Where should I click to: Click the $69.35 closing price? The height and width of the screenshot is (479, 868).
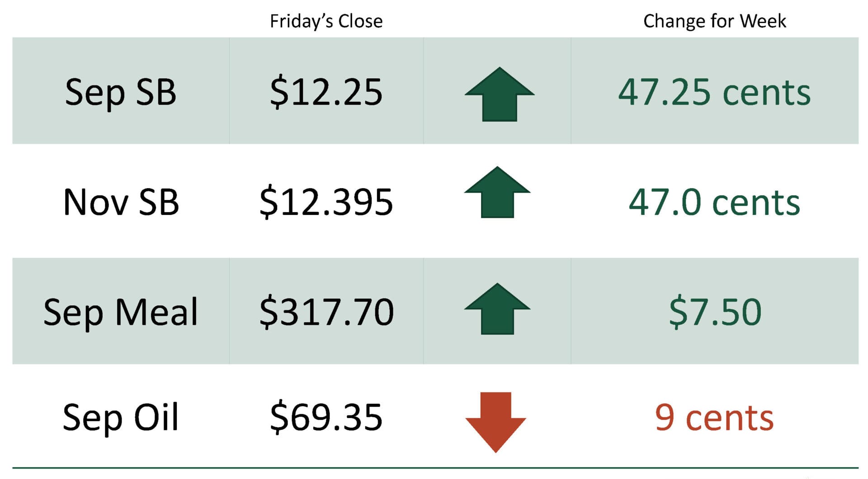click(326, 417)
